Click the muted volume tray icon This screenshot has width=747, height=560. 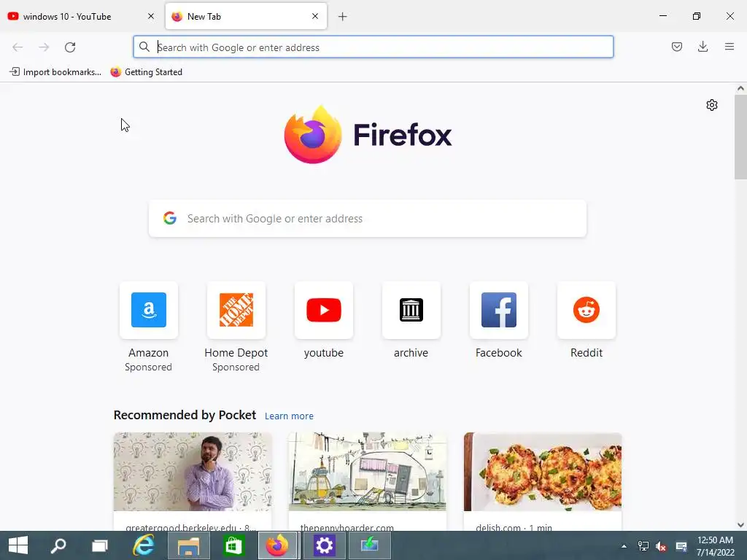click(x=661, y=546)
